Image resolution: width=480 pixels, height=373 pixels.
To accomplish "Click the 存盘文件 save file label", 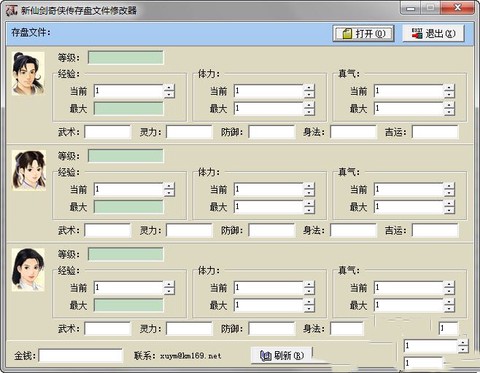I will [31, 32].
